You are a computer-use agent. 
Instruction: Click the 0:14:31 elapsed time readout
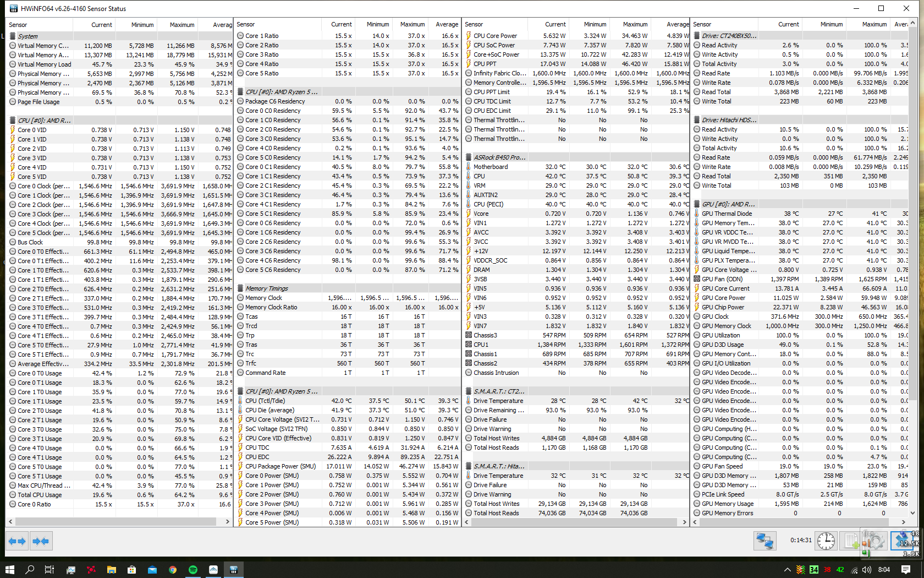point(801,540)
